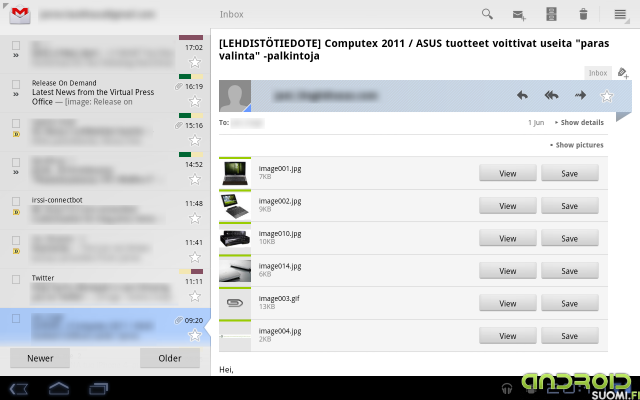Check the box for the 17:02 email
The image size is (640, 400).
click(16, 45)
